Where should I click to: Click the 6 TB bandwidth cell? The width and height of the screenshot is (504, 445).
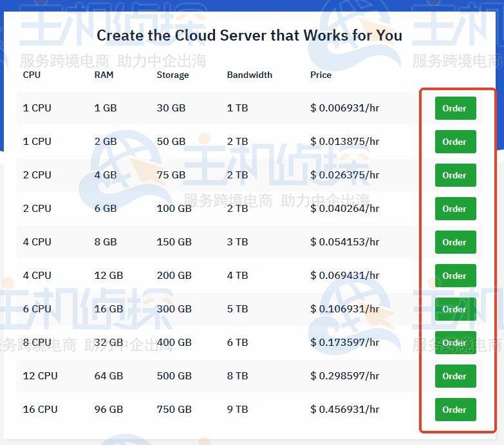tap(238, 342)
